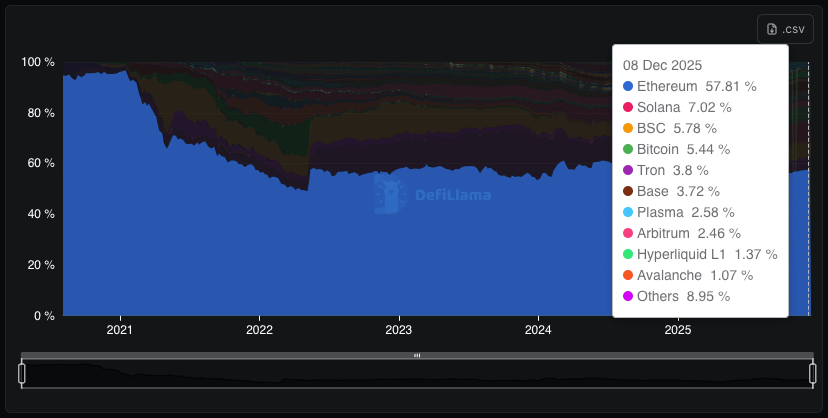This screenshot has width=828, height=418.
Task: Click the magenta Others color dot
Action: point(628,296)
